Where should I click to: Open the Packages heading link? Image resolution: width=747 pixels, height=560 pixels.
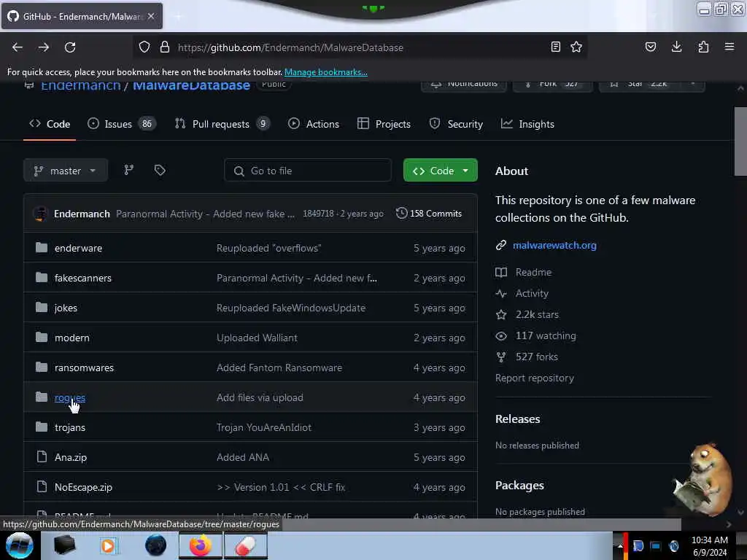(x=519, y=485)
